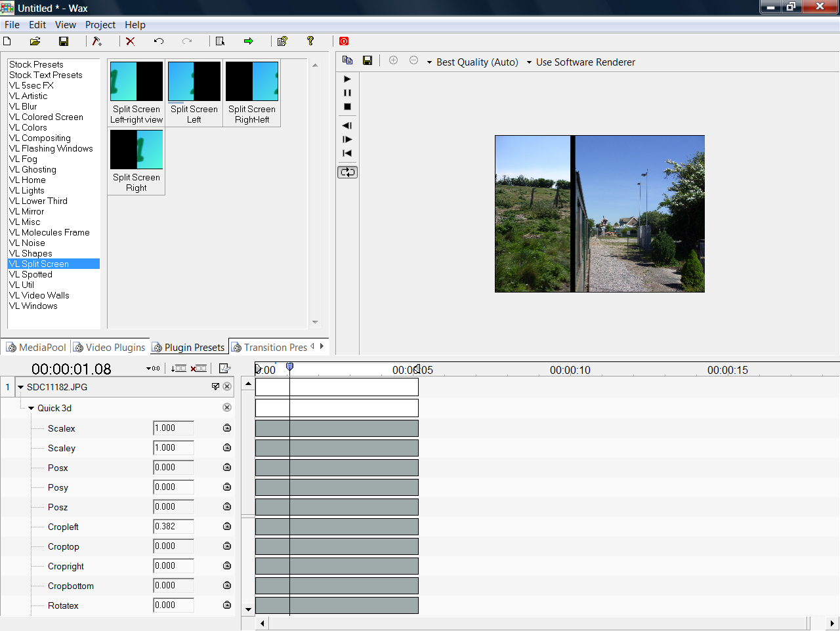Open the File menu

[12, 25]
